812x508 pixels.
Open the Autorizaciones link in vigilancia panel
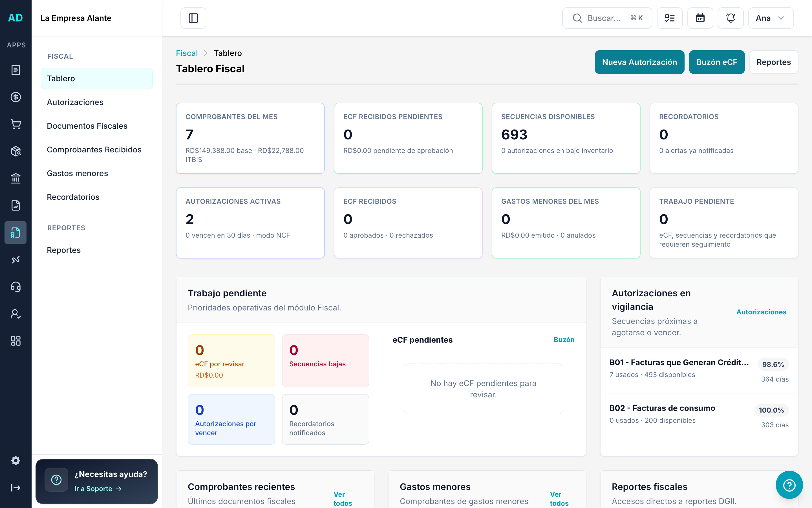(x=761, y=312)
